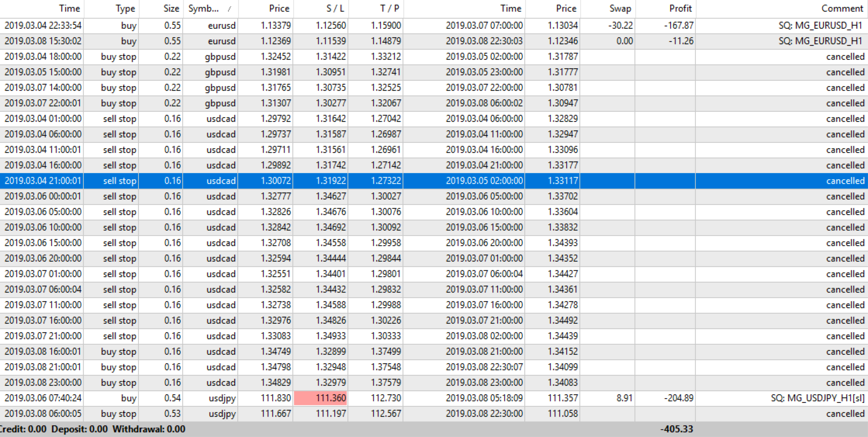
Task: Click the SQ: MG_USDJPY_H1[sl] comment
Action: [818, 398]
